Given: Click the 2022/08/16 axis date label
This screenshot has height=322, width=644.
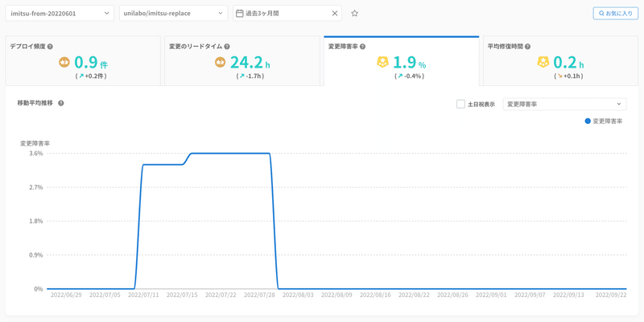Looking at the screenshot, I should (x=375, y=295).
